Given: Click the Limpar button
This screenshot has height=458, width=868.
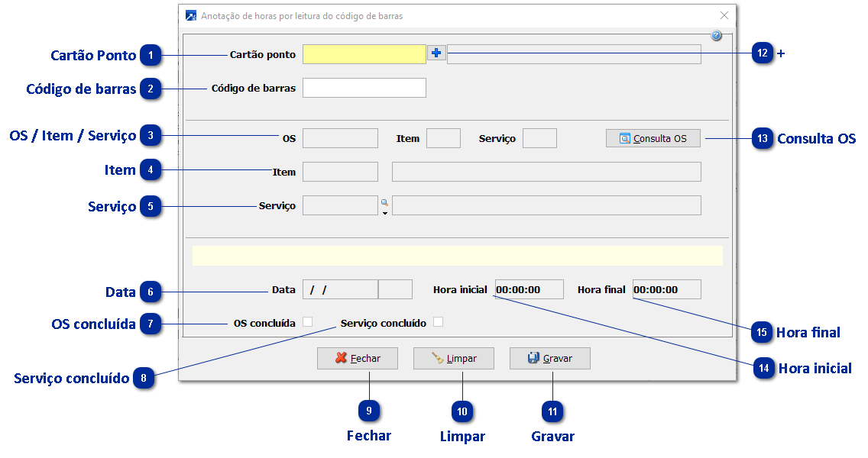Looking at the screenshot, I should pos(453,358).
